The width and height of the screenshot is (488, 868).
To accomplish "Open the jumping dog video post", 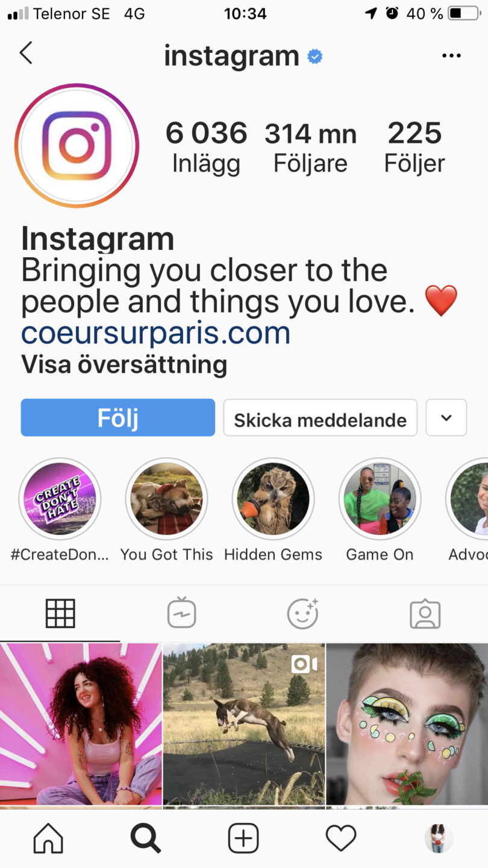I will point(244,724).
